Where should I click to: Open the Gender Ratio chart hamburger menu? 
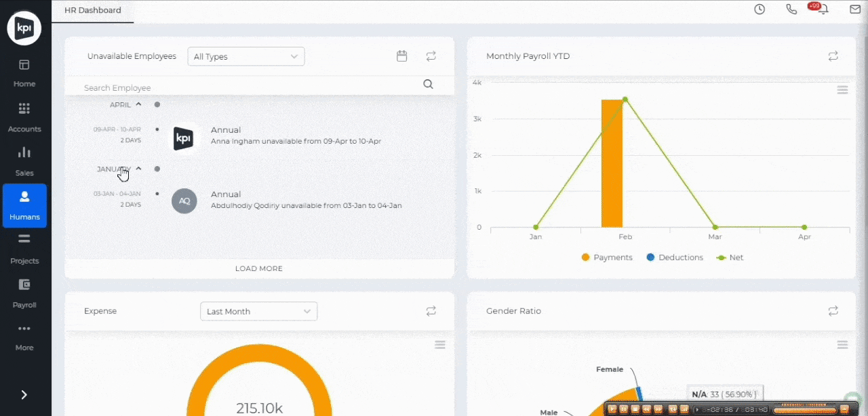842,345
